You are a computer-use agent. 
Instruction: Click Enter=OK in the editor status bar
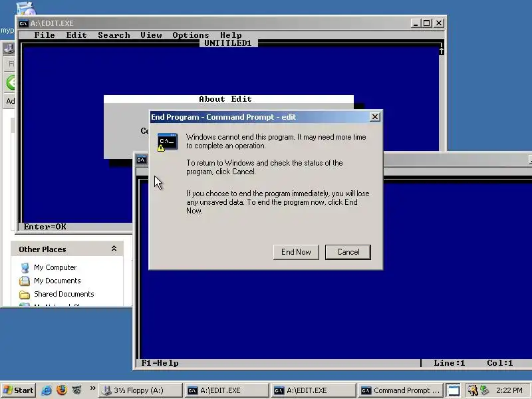tap(45, 227)
